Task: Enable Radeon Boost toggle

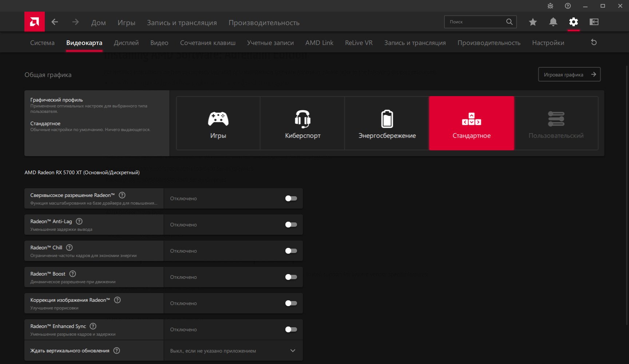Action: [x=291, y=277]
